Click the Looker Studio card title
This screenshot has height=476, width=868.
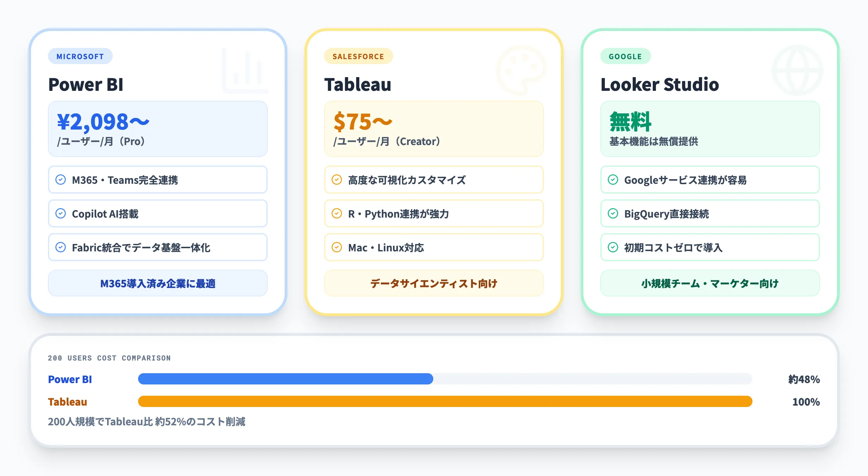pyautogui.click(x=660, y=84)
